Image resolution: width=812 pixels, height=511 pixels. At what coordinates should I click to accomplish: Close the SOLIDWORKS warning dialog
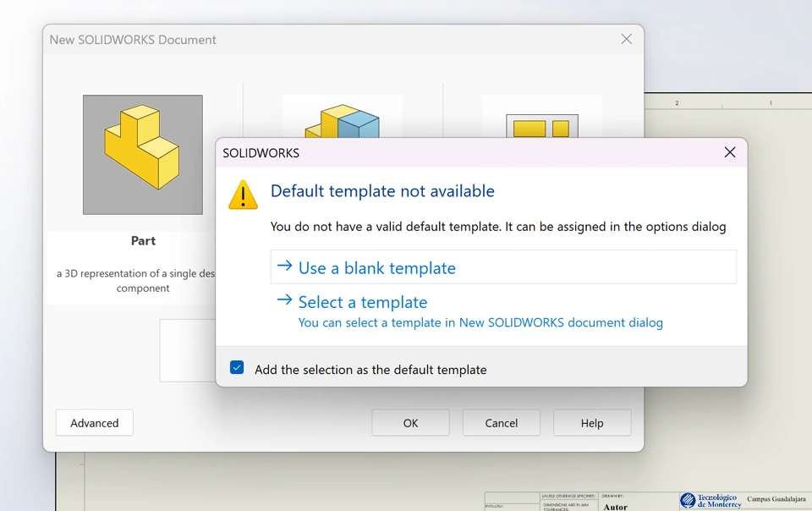730,152
